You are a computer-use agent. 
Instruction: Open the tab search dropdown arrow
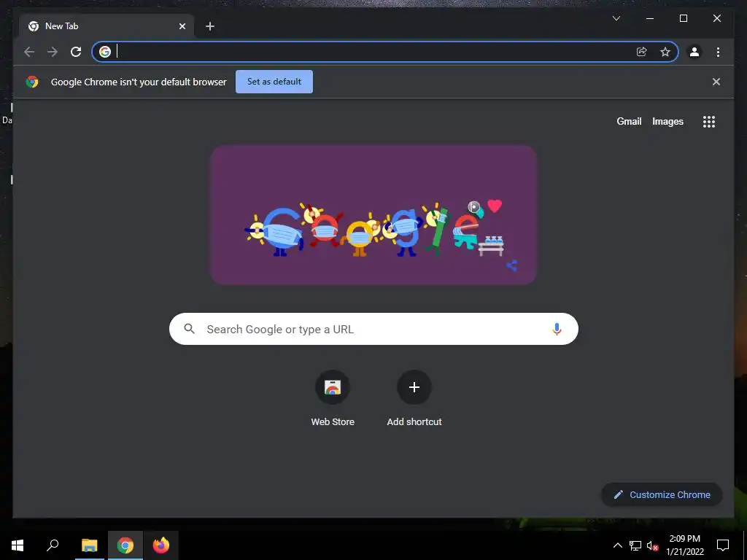coord(616,18)
